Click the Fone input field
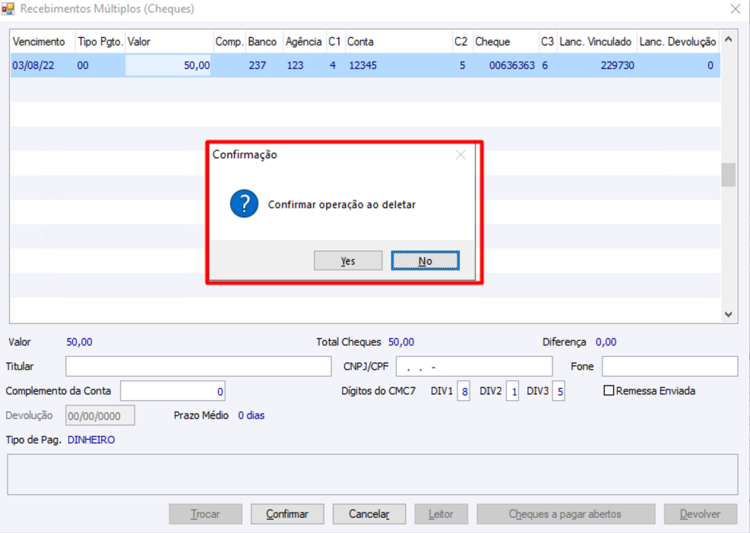The width and height of the screenshot is (750, 533). pyautogui.click(x=670, y=366)
